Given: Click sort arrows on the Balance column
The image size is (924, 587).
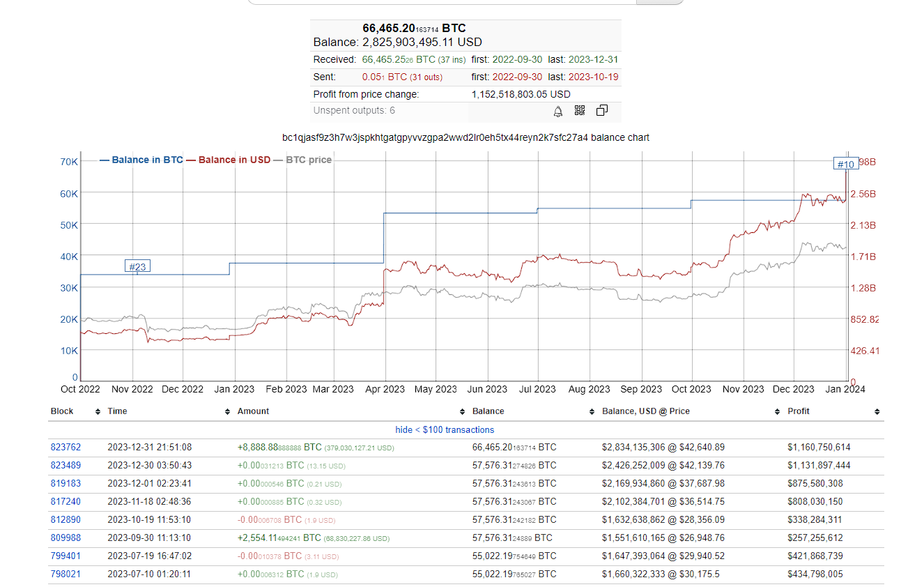Looking at the screenshot, I should point(592,412).
